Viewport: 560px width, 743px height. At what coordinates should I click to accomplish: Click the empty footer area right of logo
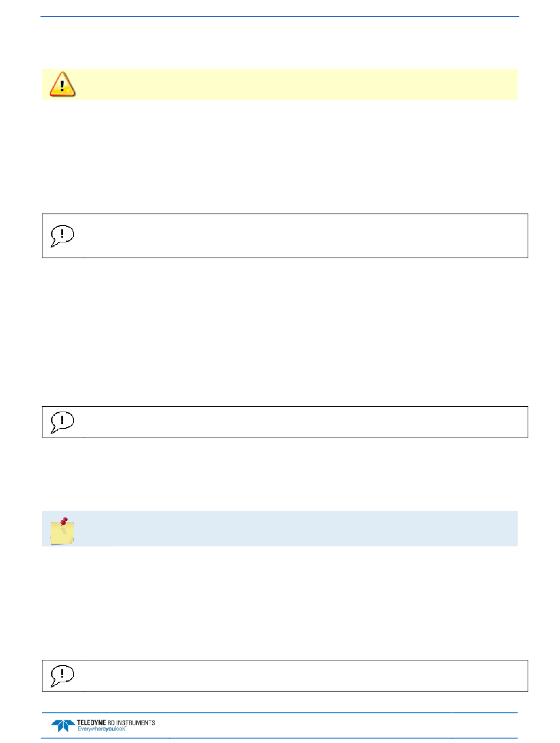(x=337, y=725)
